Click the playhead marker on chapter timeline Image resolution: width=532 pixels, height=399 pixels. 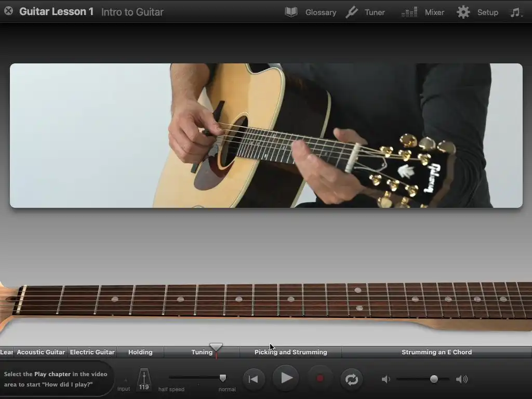click(x=216, y=347)
